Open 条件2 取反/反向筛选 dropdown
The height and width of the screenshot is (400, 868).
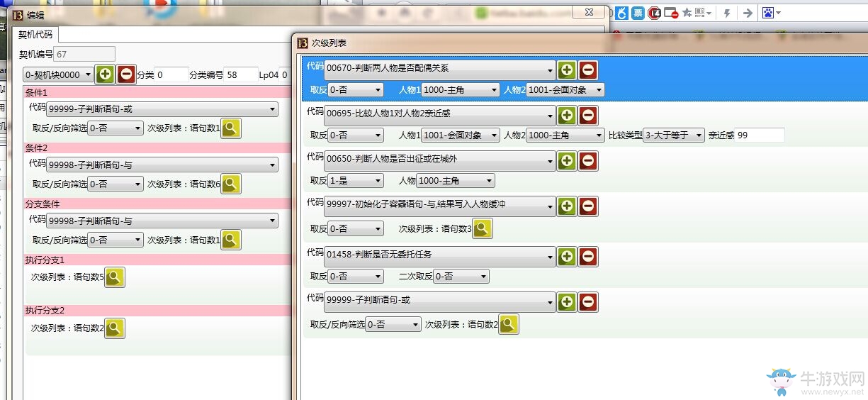point(115,184)
